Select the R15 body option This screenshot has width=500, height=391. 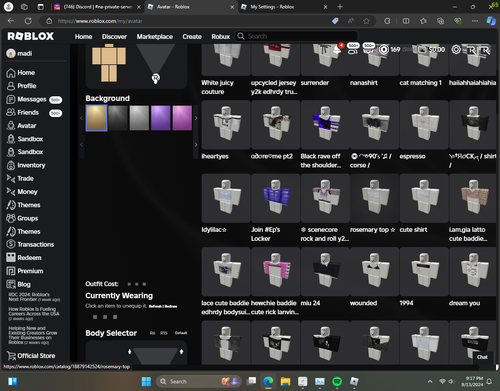pyautogui.click(x=164, y=333)
